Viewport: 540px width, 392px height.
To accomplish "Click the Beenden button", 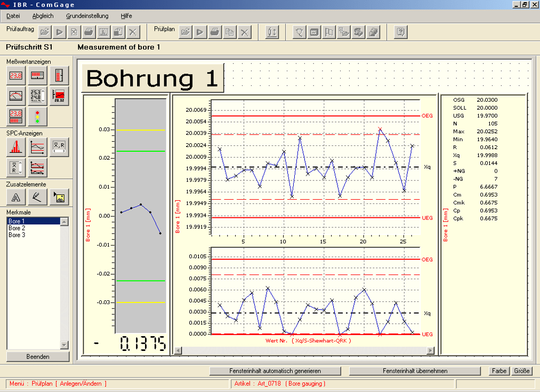I will (38, 357).
